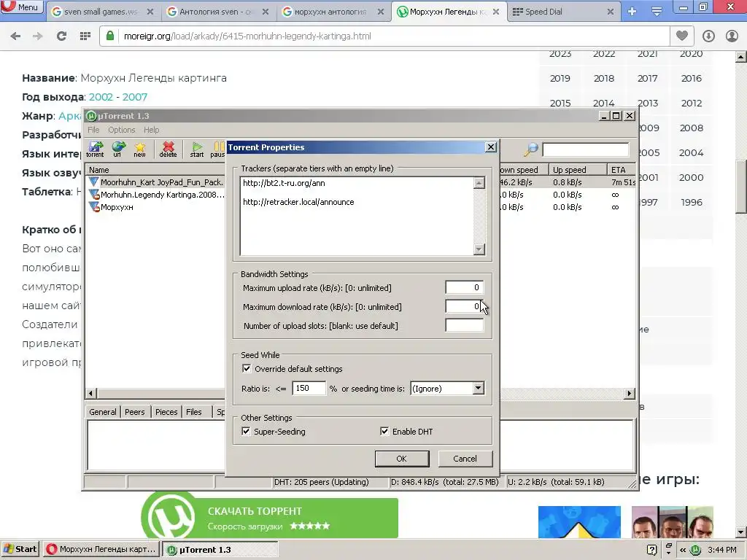The width and height of the screenshot is (747, 560).
Task: Close the Torrent Properties dialog
Action: pos(491,147)
